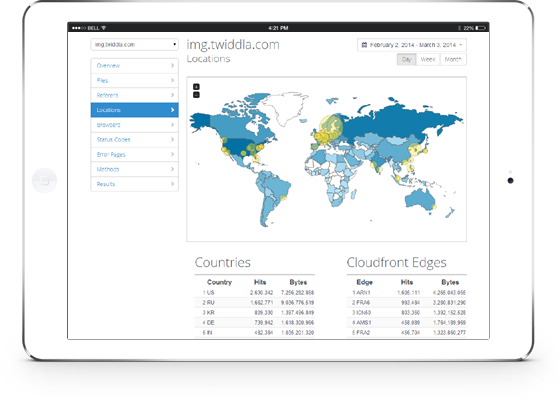
Task: Click the Country column header
Action: pyautogui.click(x=219, y=282)
